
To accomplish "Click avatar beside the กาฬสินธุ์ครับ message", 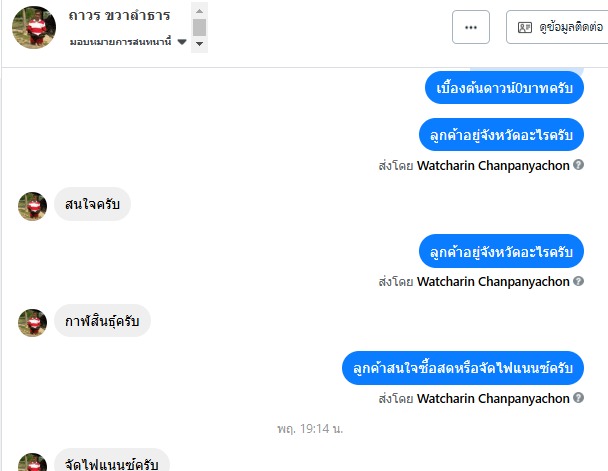I will pyautogui.click(x=33, y=323).
